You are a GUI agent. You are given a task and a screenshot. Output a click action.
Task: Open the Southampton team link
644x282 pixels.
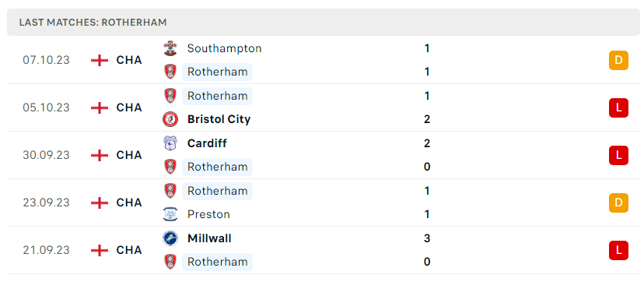[x=224, y=48]
